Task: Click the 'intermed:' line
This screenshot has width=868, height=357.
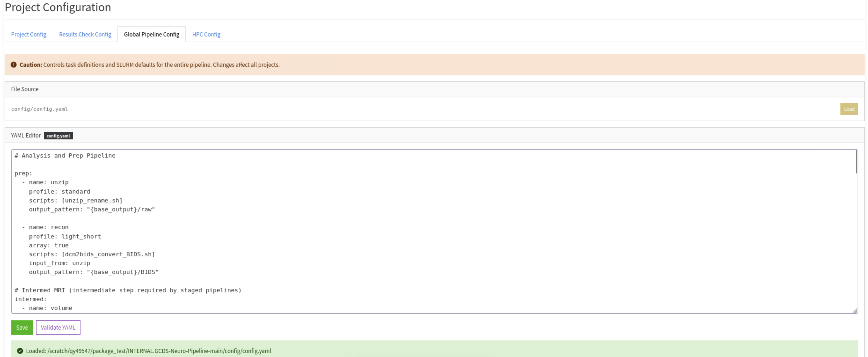Action: pyautogui.click(x=31, y=299)
